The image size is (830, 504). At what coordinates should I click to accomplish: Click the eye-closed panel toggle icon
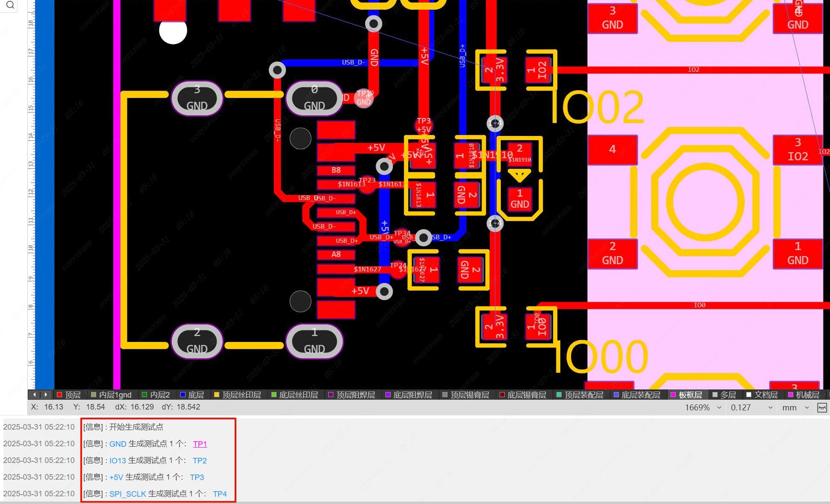point(822,407)
